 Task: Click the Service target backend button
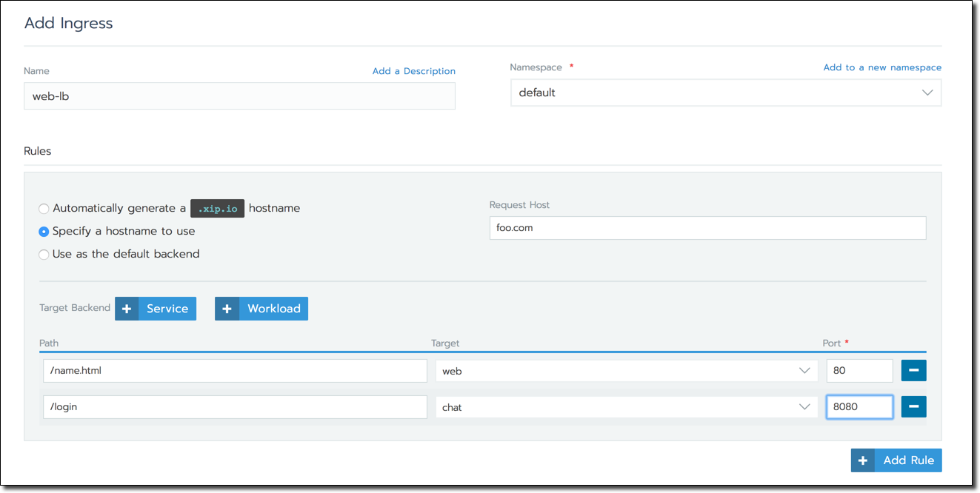tap(167, 309)
